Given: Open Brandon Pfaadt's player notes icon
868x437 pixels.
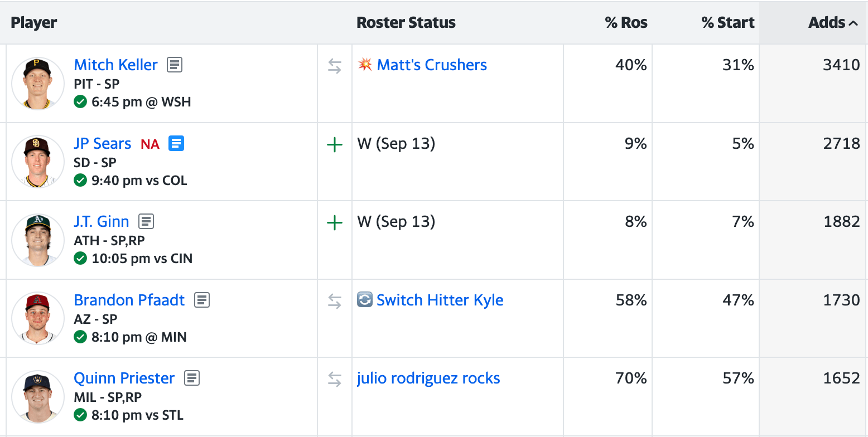Looking at the screenshot, I should [201, 300].
